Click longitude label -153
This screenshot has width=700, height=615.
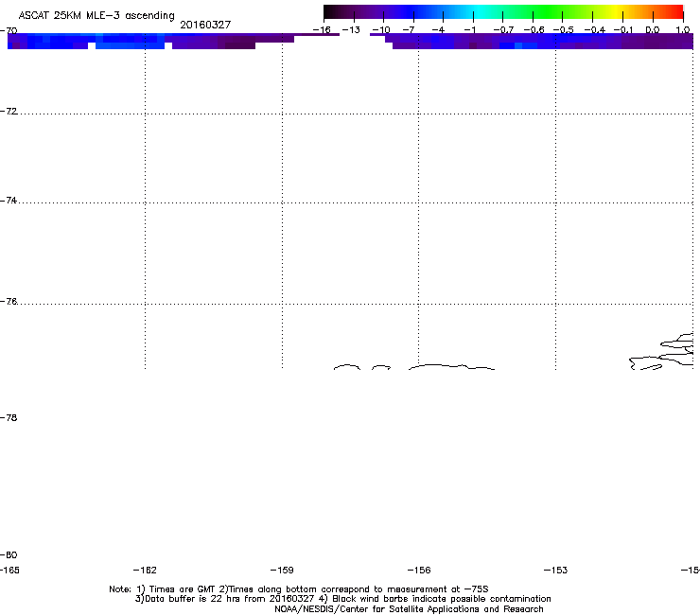pos(556,570)
